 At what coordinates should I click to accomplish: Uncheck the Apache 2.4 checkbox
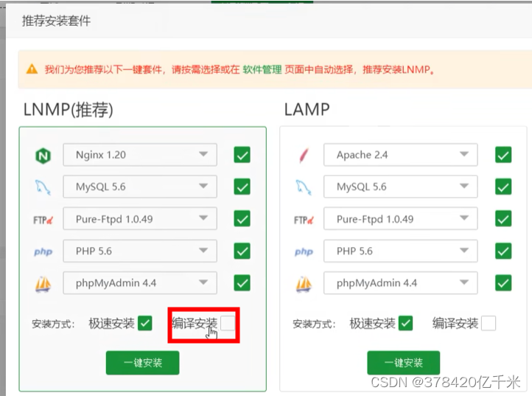(503, 155)
